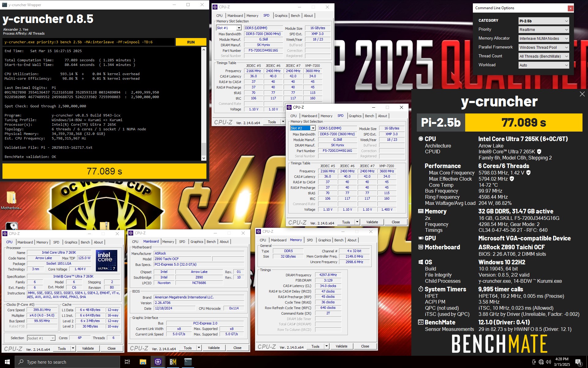Click the CPUID verified checkmark icon

[x=539, y=151]
